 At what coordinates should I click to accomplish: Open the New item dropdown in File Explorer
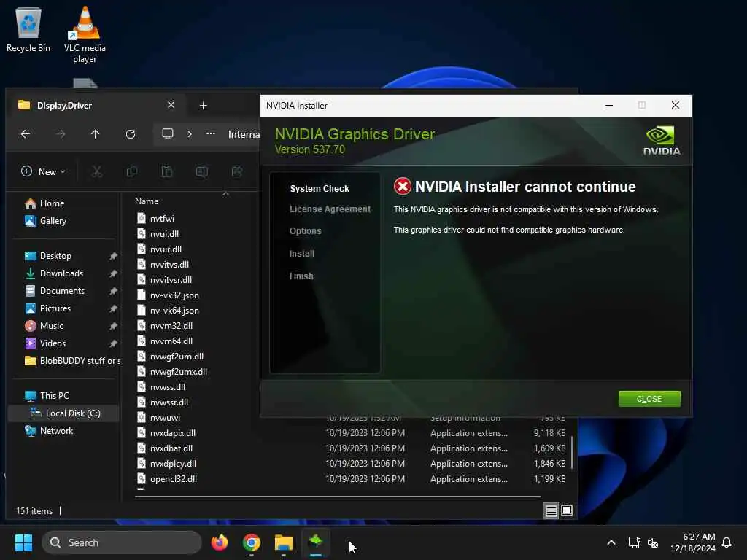point(43,171)
